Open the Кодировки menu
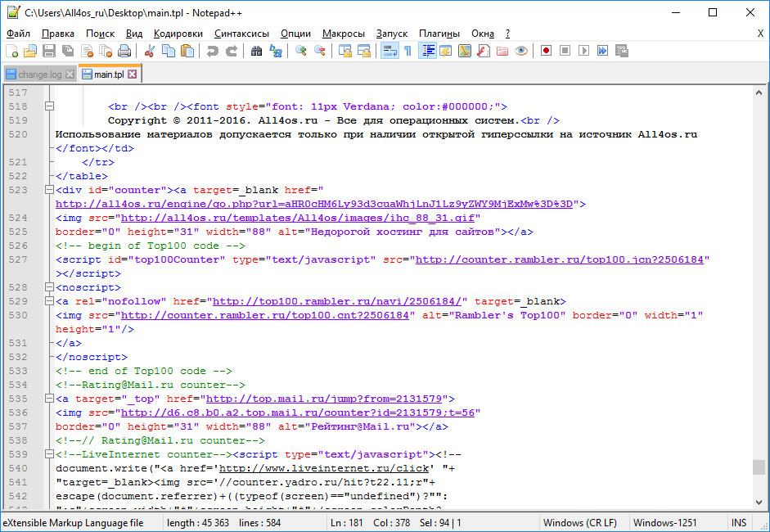 click(x=178, y=34)
